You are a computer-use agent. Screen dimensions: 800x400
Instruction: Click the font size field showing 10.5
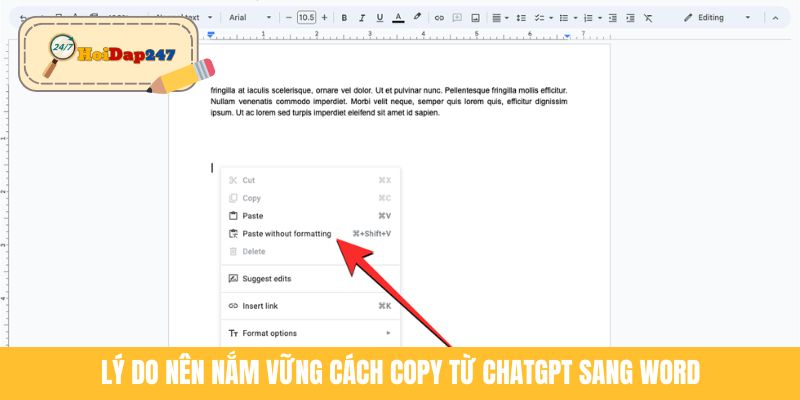pos(306,17)
